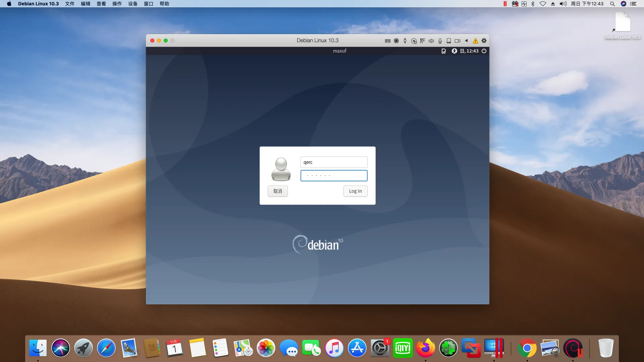Open the Debian accessibility menu icon
644x362 pixels.
point(454,51)
